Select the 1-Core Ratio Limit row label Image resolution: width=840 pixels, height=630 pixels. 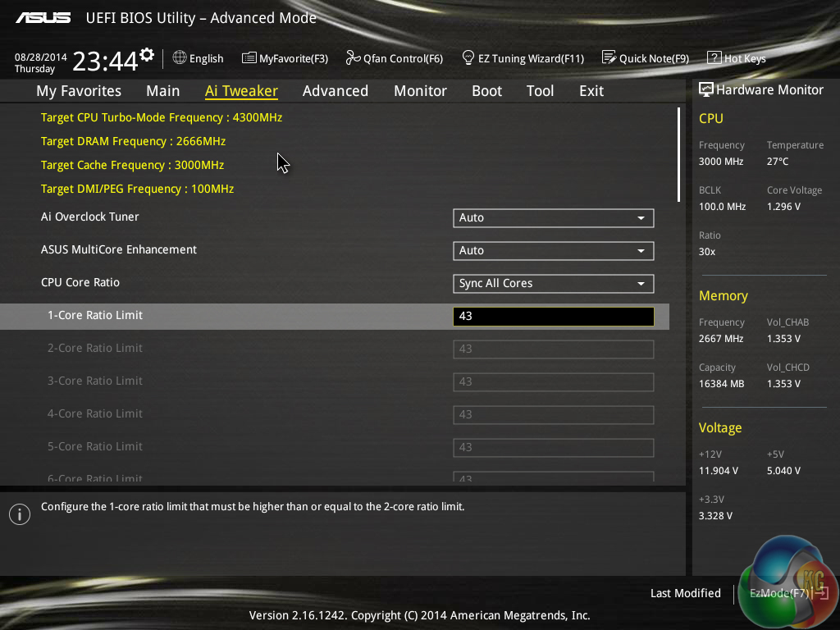pos(95,315)
